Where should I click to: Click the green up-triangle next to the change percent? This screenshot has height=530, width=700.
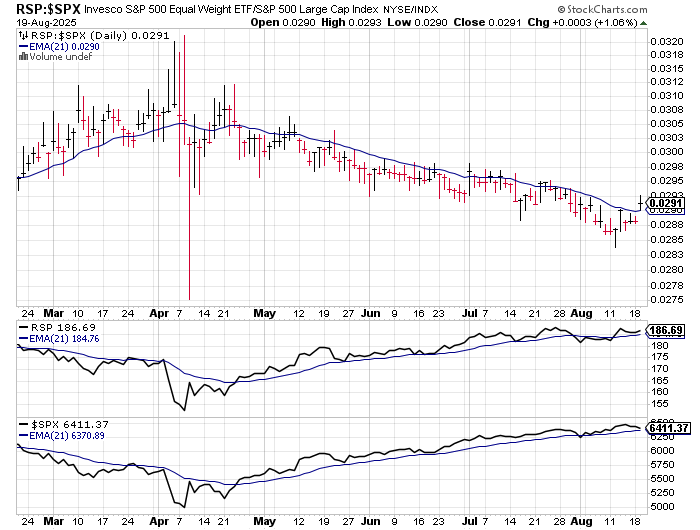tap(643, 23)
